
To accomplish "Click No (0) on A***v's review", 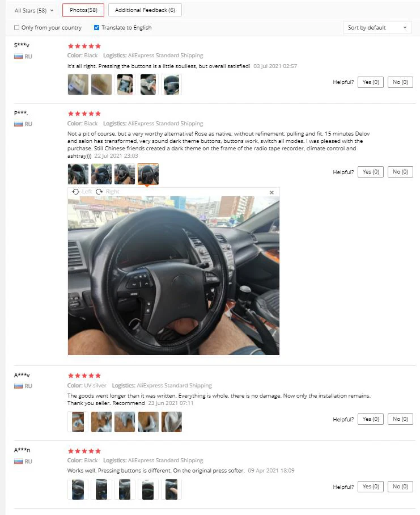I will click(400, 419).
